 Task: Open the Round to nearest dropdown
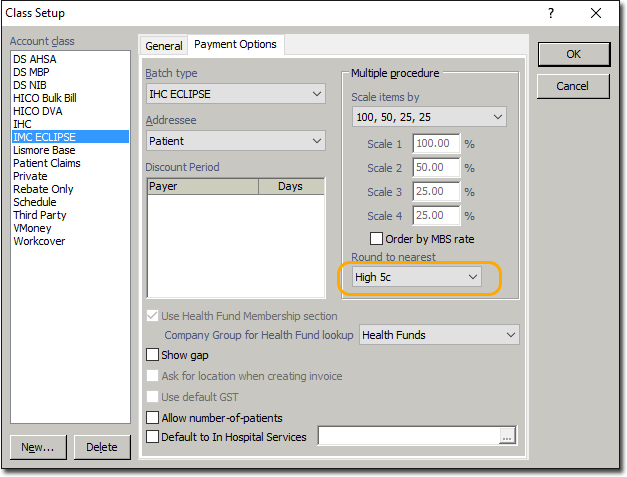pyautogui.click(x=417, y=277)
